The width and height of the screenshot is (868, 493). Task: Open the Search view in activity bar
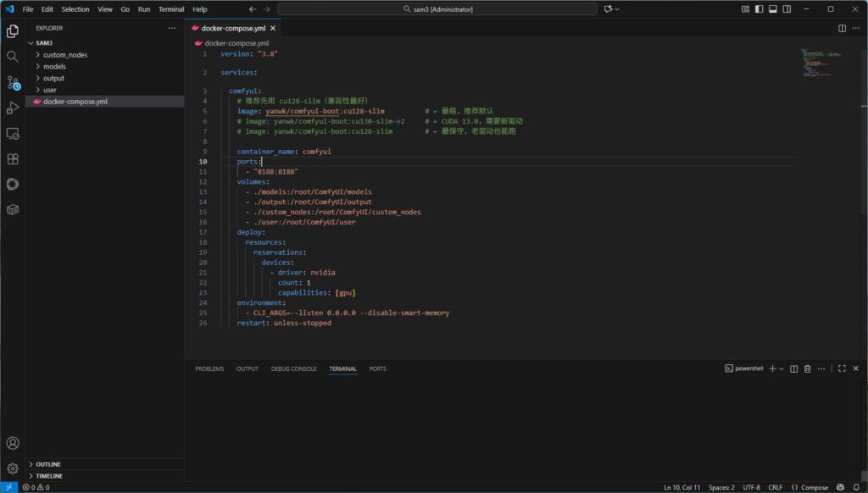click(13, 57)
